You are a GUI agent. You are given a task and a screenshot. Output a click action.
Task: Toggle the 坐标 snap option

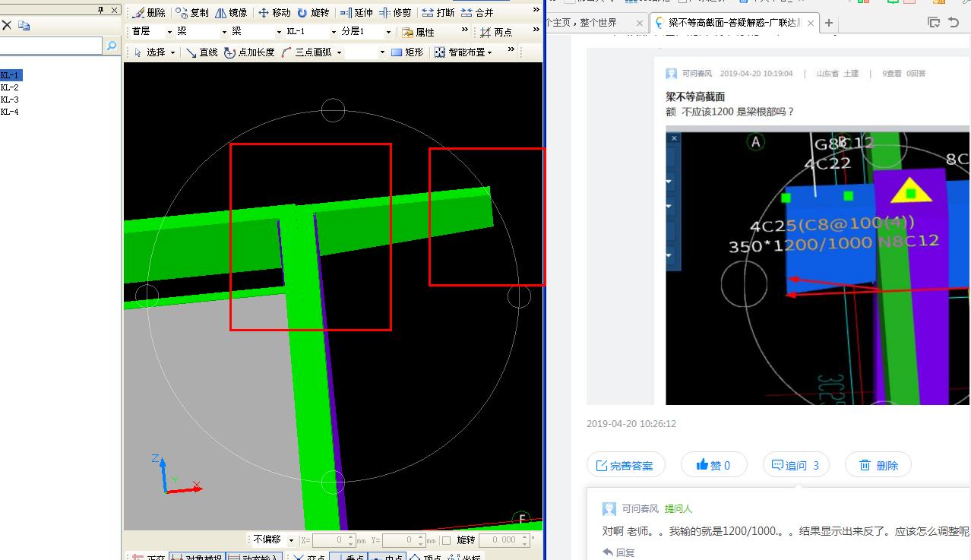click(465, 558)
